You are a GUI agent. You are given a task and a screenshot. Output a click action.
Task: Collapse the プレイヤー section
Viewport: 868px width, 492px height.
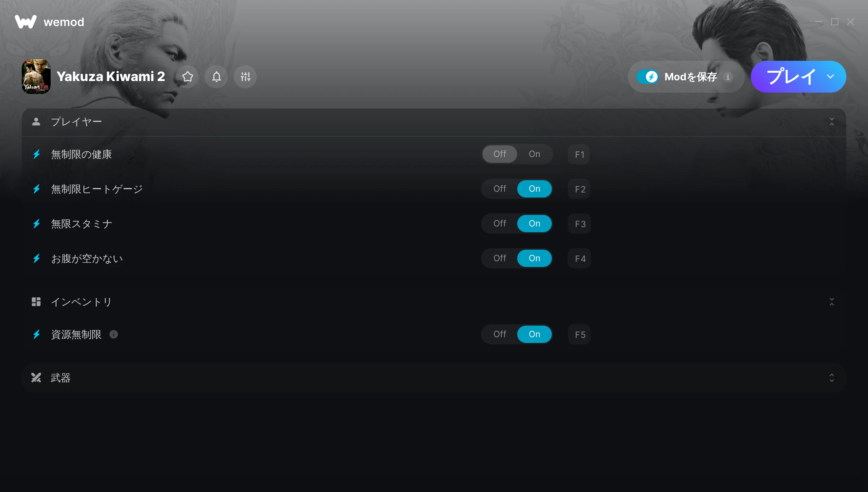pyautogui.click(x=831, y=122)
